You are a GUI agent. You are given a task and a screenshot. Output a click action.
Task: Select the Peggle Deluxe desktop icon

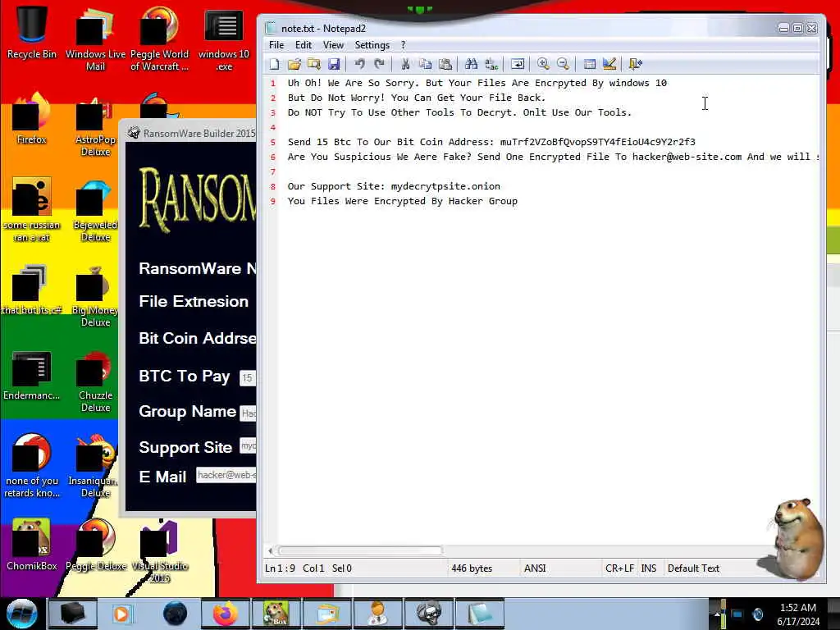point(95,546)
